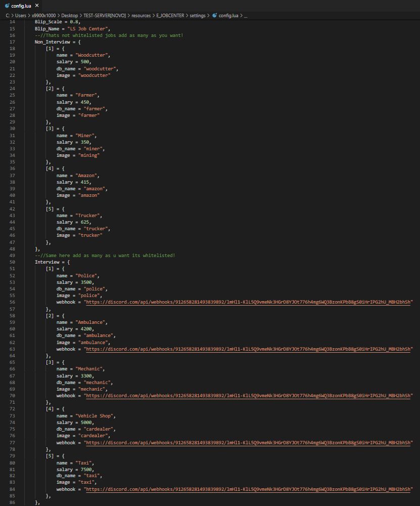Image resolution: width=420 pixels, height=506 pixels.
Task: Open the Ambulance job webhook link
Action: [x=248, y=349]
